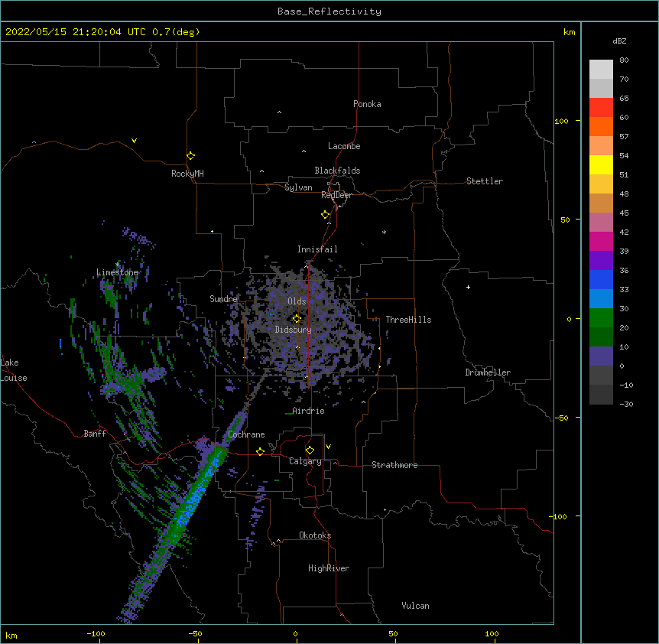
Task: Click the Vulcan label
Action: pyautogui.click(x=415, y=606)
